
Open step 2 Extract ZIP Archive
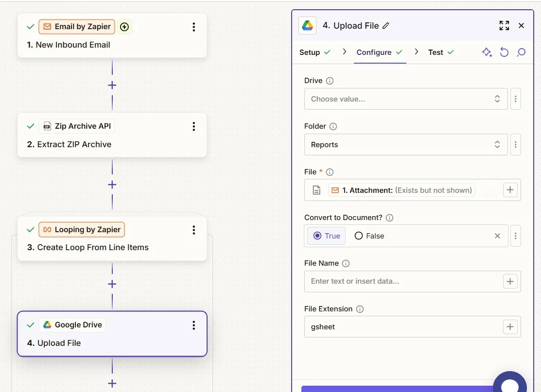(x=112, y=135)
